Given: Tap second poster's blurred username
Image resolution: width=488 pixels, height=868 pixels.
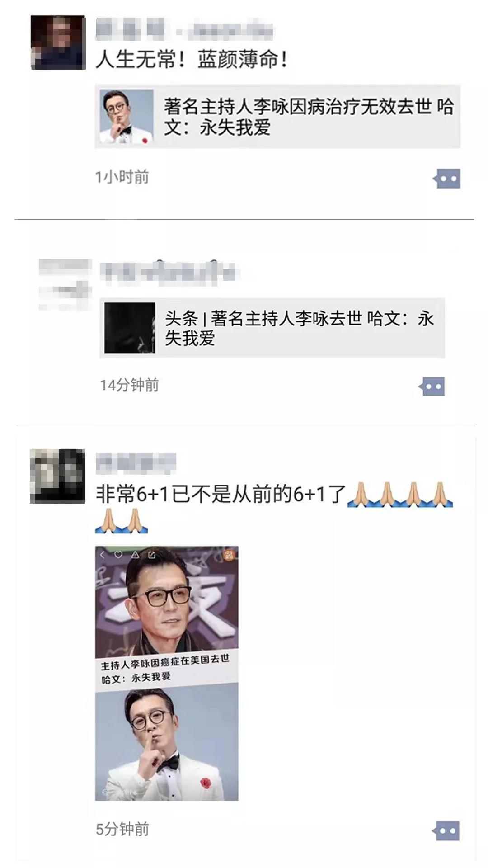Looking at the screenshot, I should coord(169,273).
